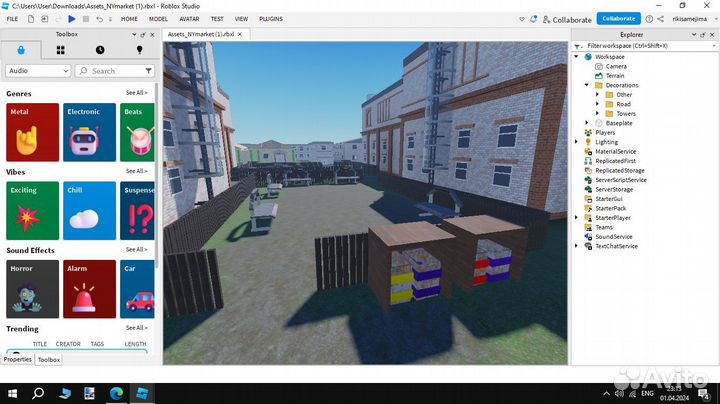Click See All next to Genres
Viewport: 720px width, 404px height.
click(136, 93)
